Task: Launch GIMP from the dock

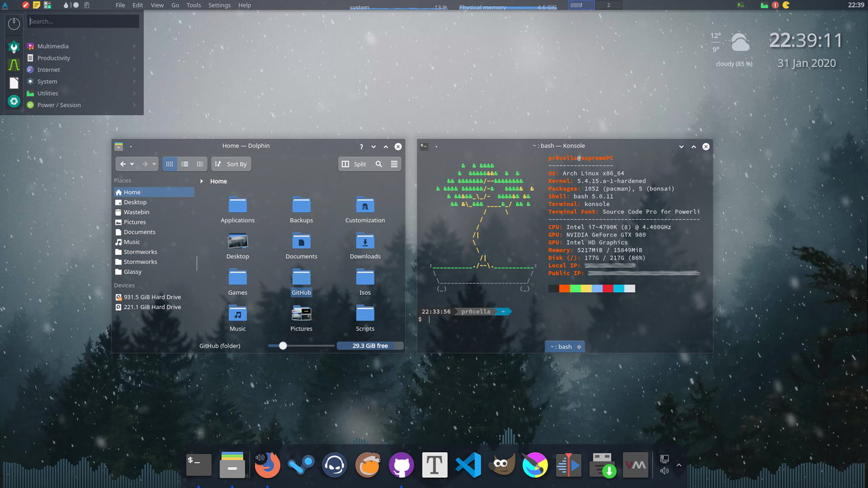Action: pyautogui.click(x=502, y=465)
